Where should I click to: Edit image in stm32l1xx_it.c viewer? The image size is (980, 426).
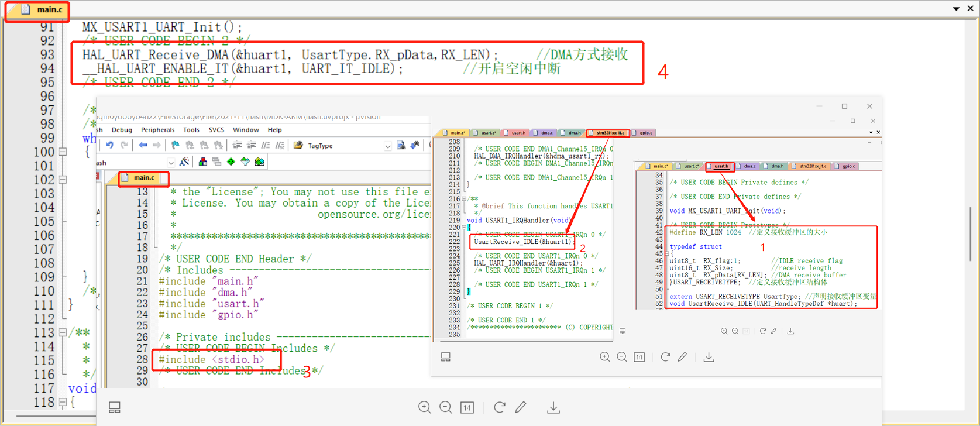(682, 357)
